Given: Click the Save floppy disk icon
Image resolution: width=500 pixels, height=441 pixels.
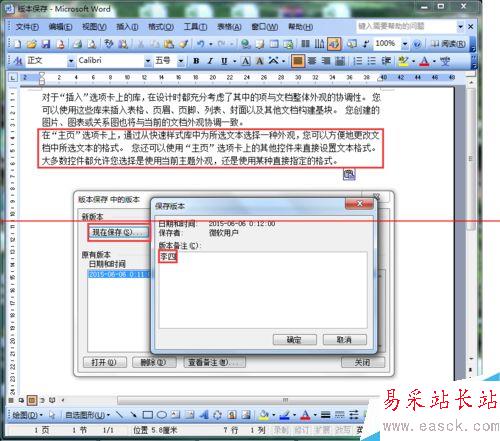Looking at the screenshot, I should (x=46, y=44).
